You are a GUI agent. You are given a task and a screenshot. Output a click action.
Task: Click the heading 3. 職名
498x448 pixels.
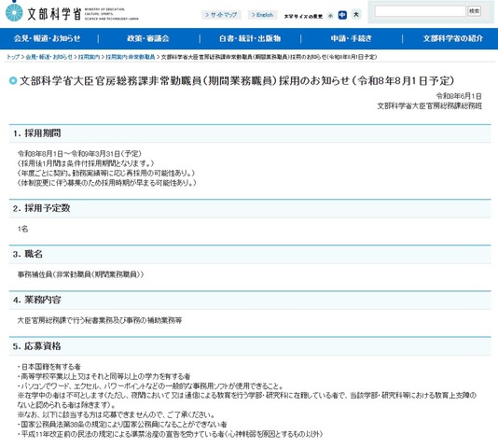click(28, 254)
